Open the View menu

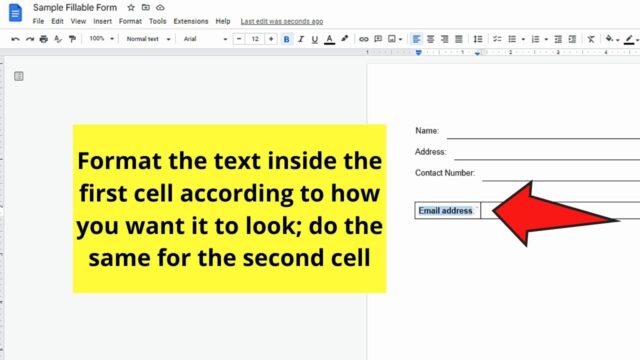[78, 21]
